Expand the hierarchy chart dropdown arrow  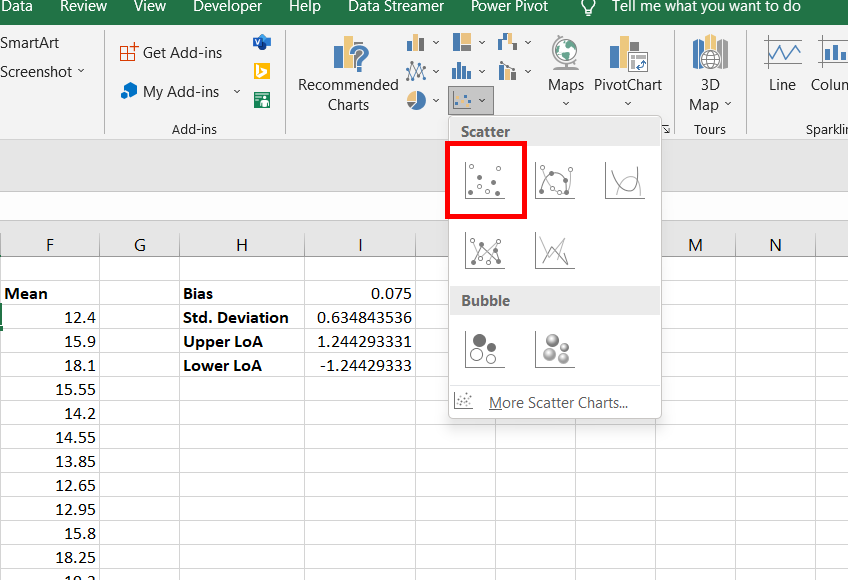point(482,42)
